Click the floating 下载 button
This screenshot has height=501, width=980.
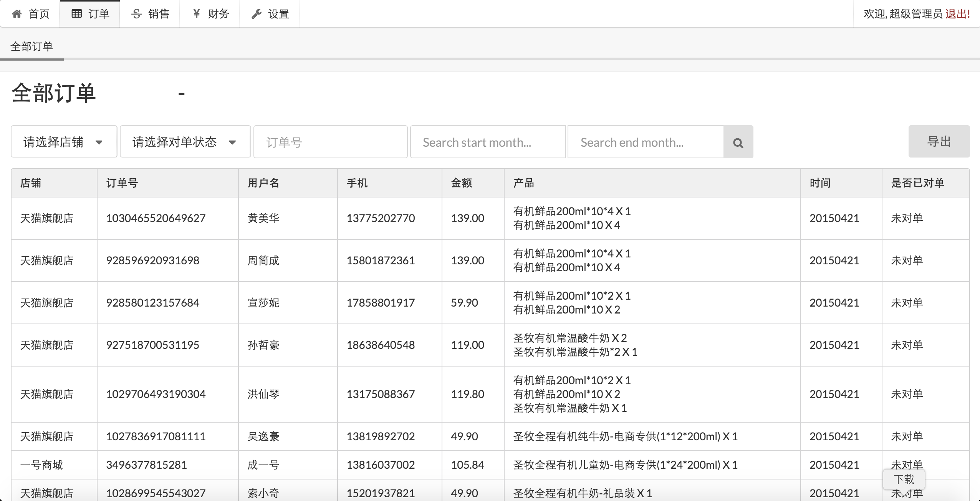[904, 479]
